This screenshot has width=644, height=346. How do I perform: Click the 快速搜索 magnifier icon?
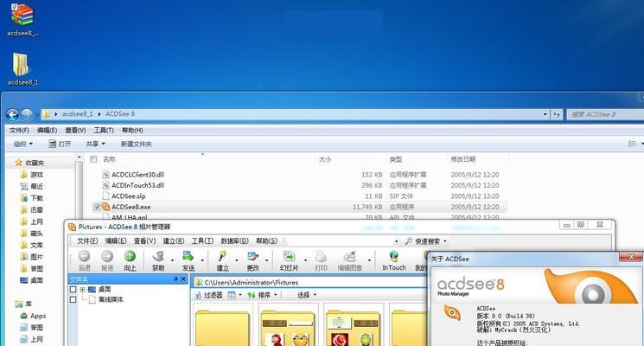tap(408, 241)
